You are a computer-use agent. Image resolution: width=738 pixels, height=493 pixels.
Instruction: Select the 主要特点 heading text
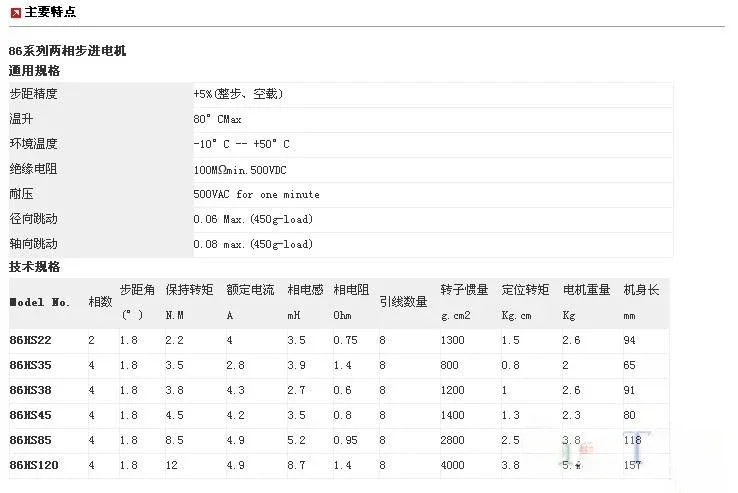point(50,12)
